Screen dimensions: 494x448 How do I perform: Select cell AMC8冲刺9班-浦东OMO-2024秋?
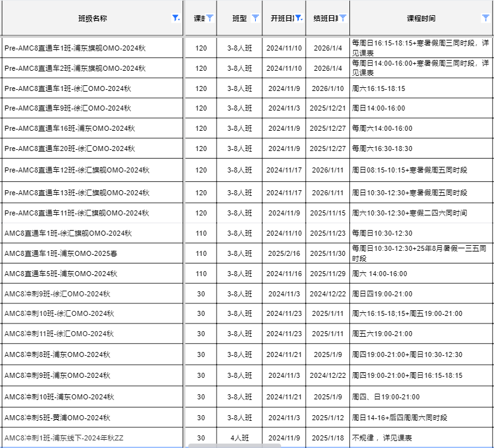(x=92, y=375)
